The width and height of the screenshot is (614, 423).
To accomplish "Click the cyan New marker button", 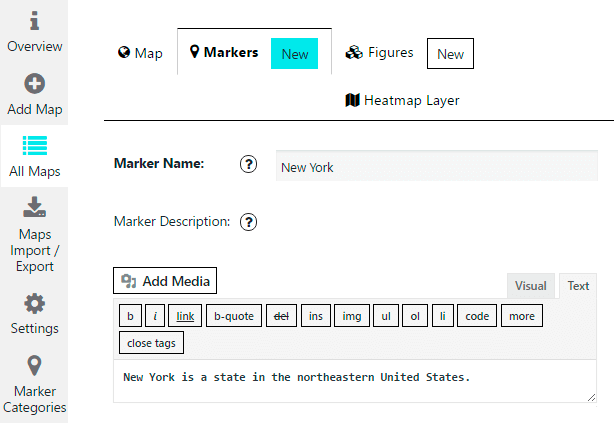I will tap(295, 54).
